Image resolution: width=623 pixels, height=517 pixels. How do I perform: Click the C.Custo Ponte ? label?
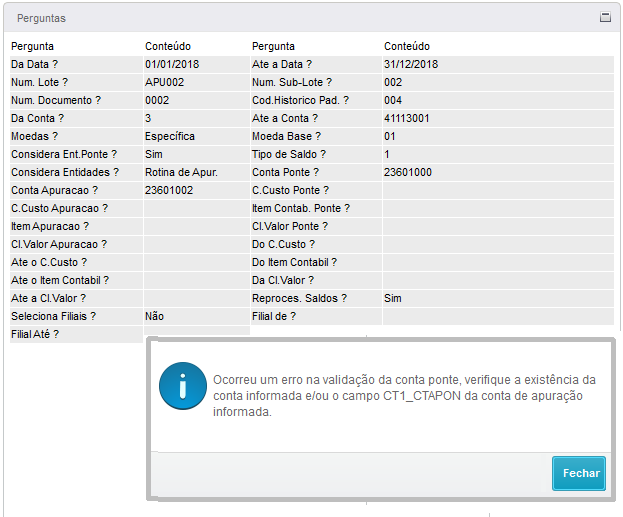click(290, 190)
